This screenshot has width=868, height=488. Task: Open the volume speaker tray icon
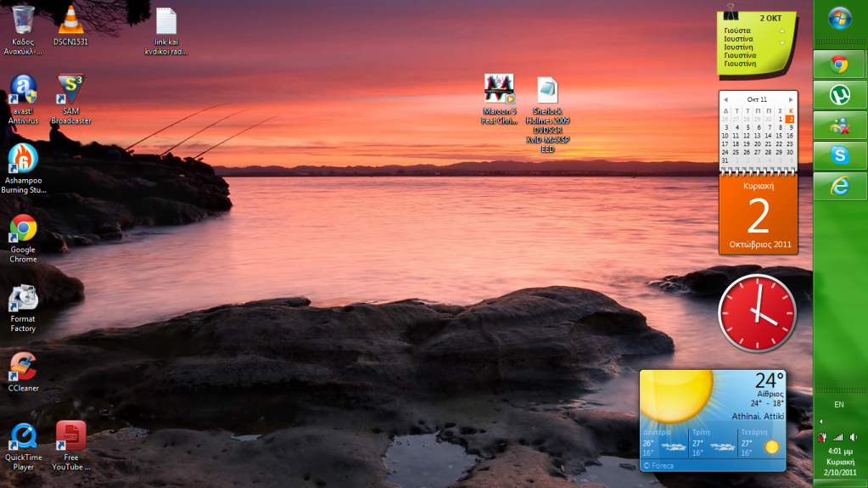[x=853, y=437]
